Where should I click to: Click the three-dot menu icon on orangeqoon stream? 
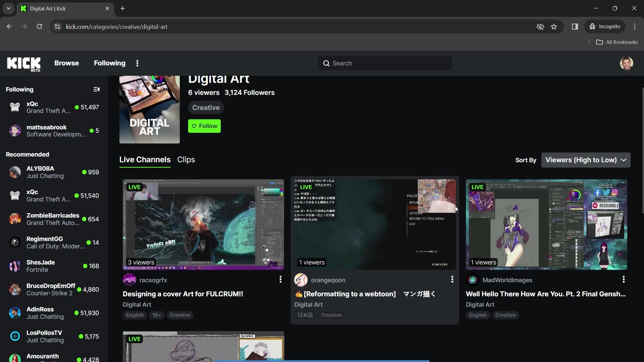[451, 279]
